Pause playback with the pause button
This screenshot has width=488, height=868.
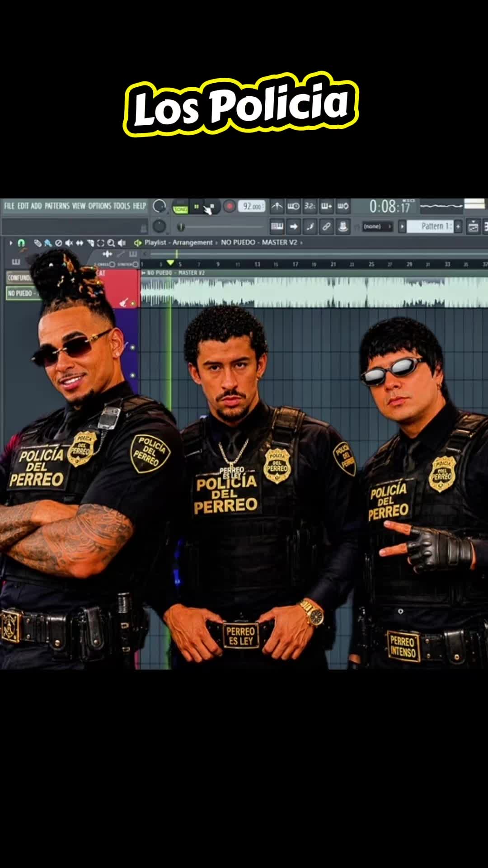pos(197,207)
